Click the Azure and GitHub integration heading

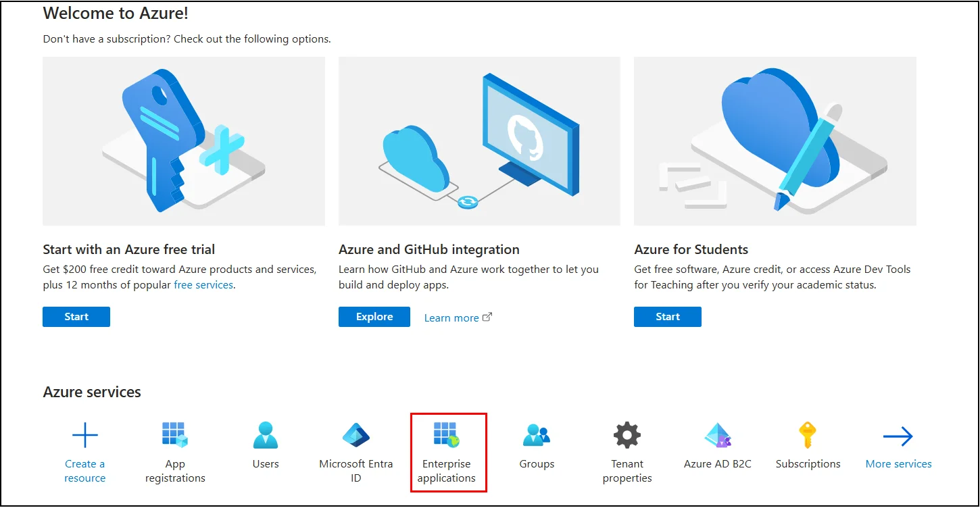[429, 249]
